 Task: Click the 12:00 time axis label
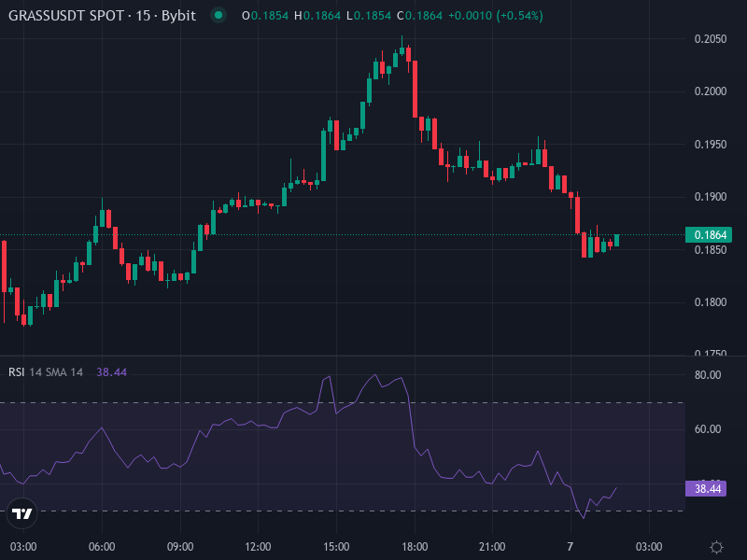[x=258, y=547]
